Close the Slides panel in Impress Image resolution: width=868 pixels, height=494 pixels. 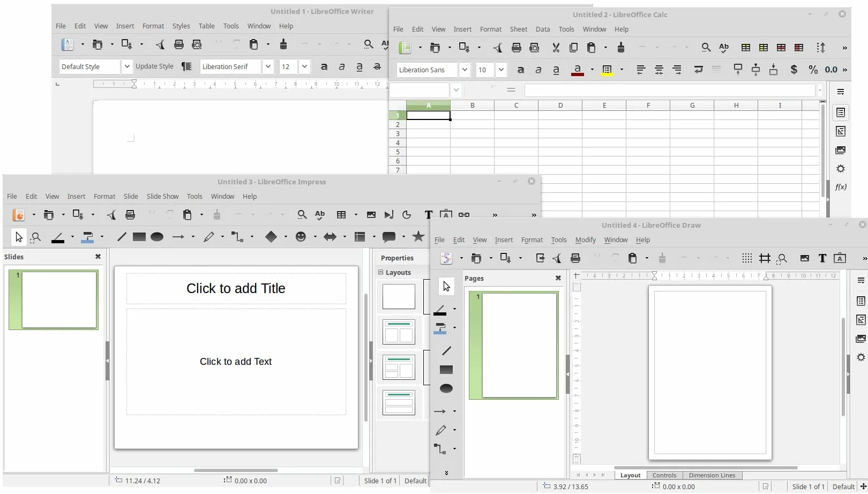pyautogui.click(x=98, y=257)
